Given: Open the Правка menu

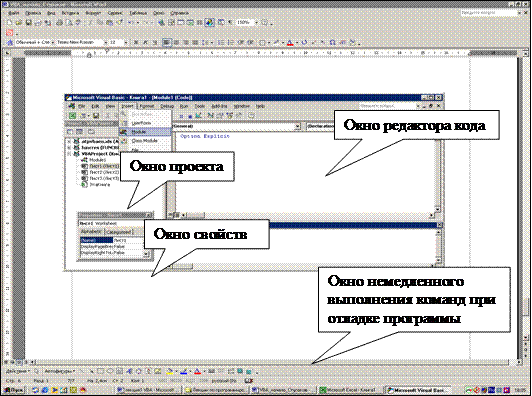Looking at the screenshot, I should [33, 13].
